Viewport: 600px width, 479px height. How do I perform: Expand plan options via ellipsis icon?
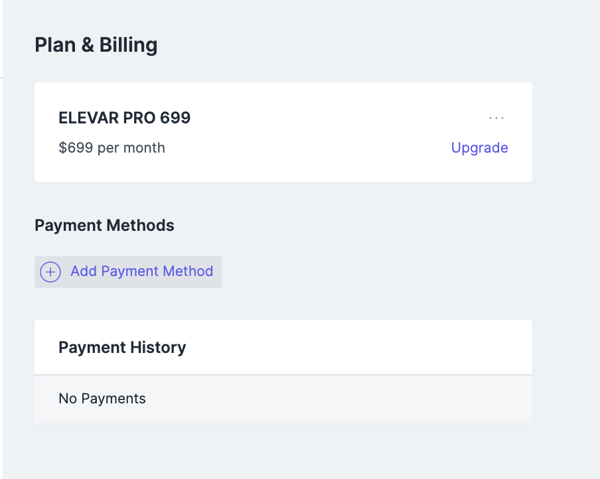[x=496, y=118]
